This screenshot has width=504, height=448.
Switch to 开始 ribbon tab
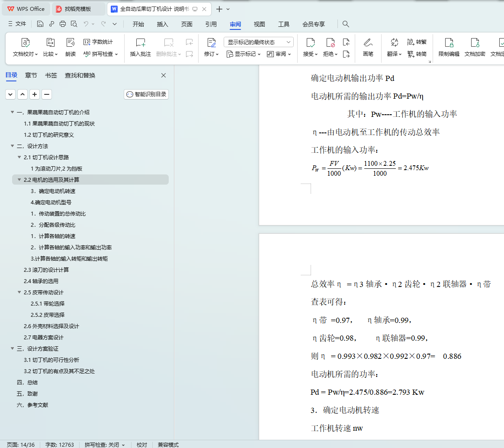(x=138, y=24)
